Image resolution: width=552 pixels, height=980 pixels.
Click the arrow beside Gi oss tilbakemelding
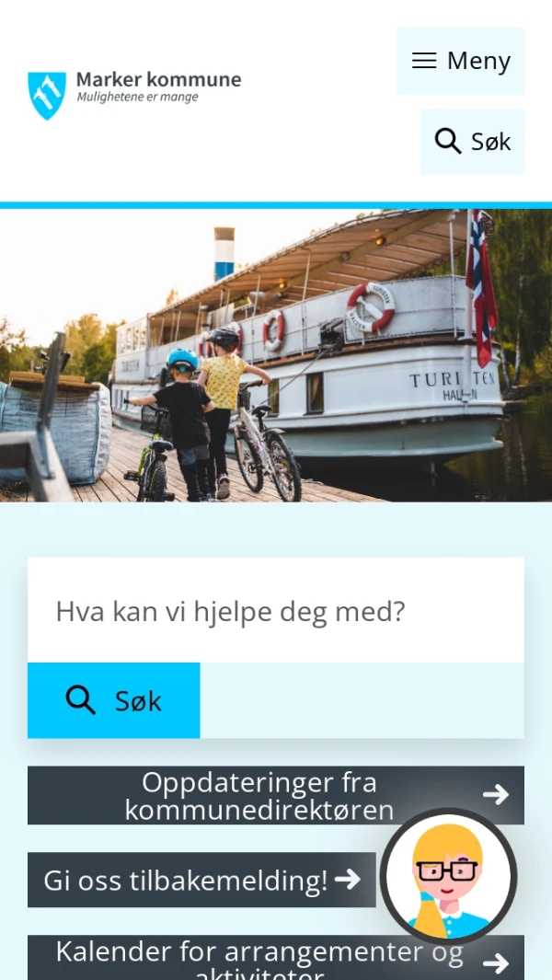click(x=348, y=880)
